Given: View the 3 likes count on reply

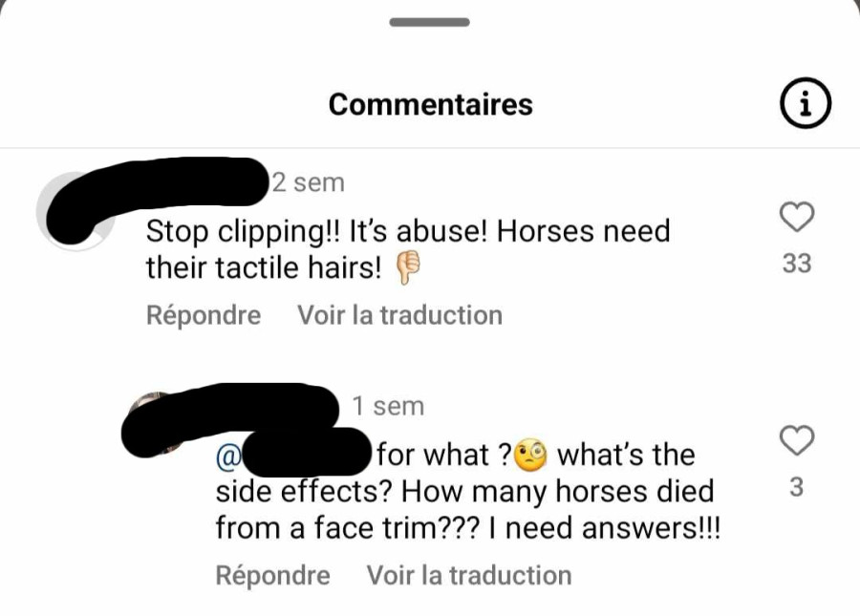Looking at the screenshot, I should [797, 487].
